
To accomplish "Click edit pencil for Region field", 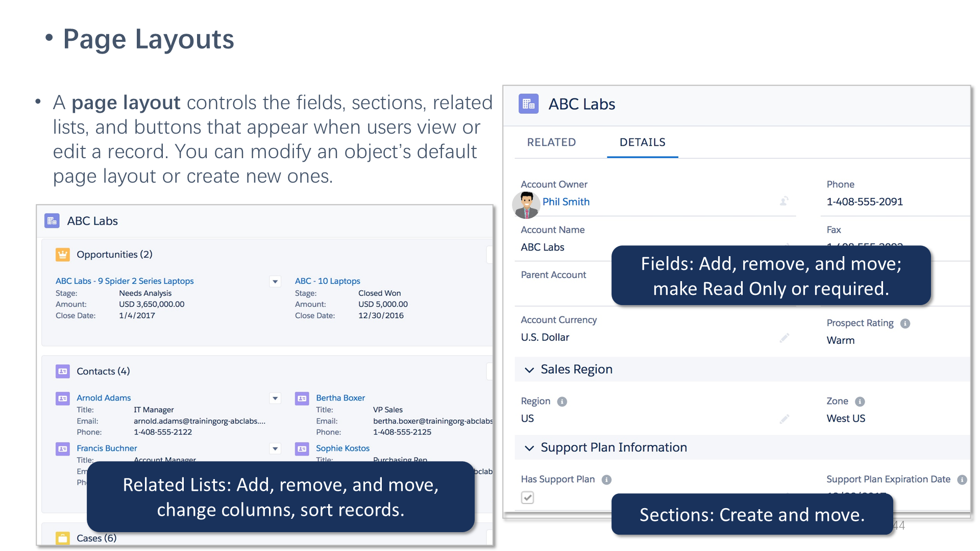I will tap(785, 419).
